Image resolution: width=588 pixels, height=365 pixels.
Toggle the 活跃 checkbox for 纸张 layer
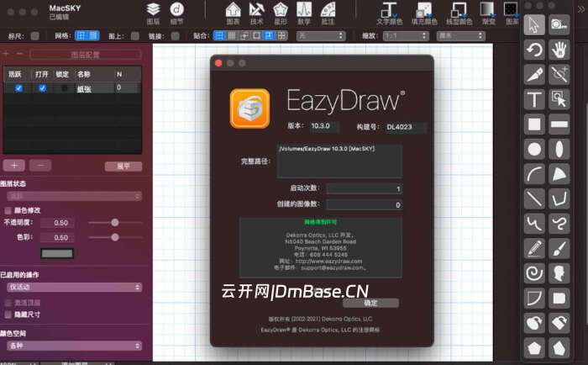coord(18,87)
